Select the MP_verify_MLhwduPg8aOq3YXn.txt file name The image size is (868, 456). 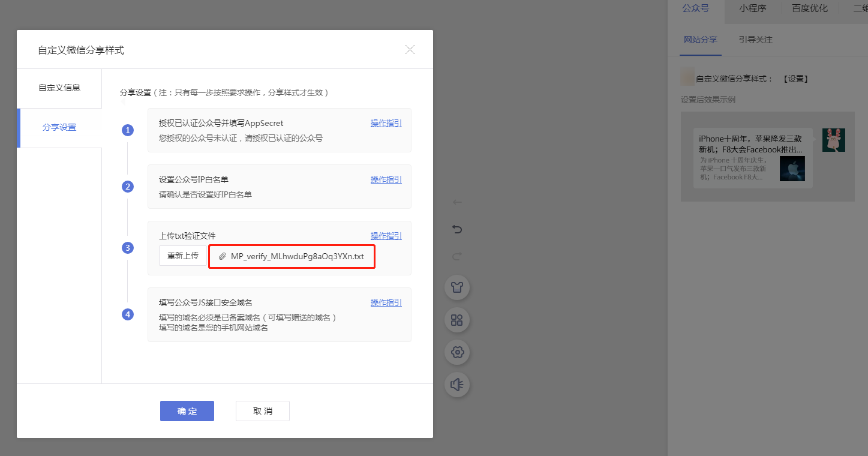298,256
